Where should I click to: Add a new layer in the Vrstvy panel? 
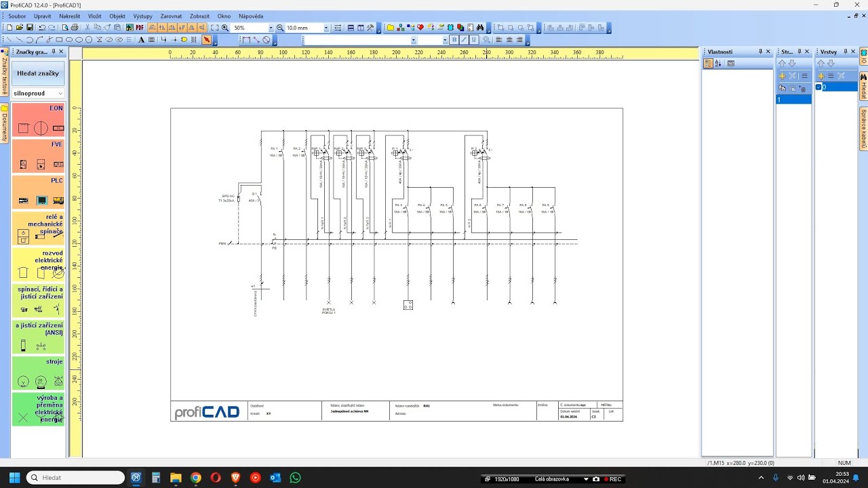(821, 76)
